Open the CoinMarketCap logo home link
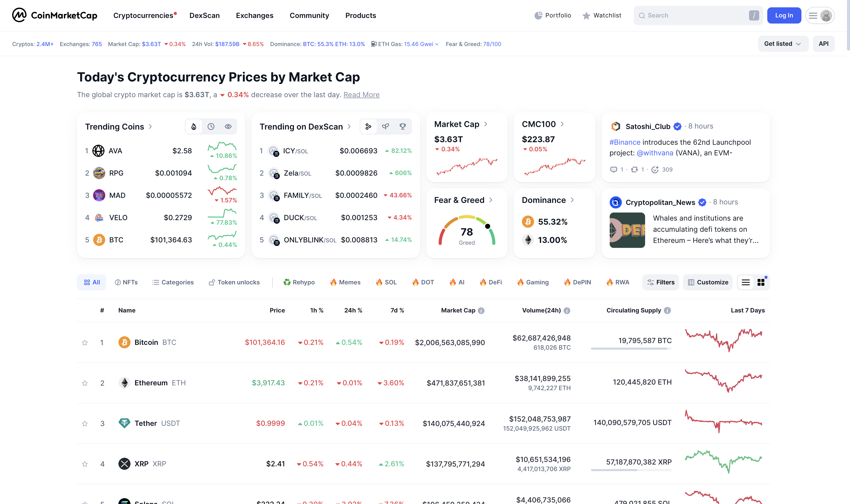 [55, 15]
